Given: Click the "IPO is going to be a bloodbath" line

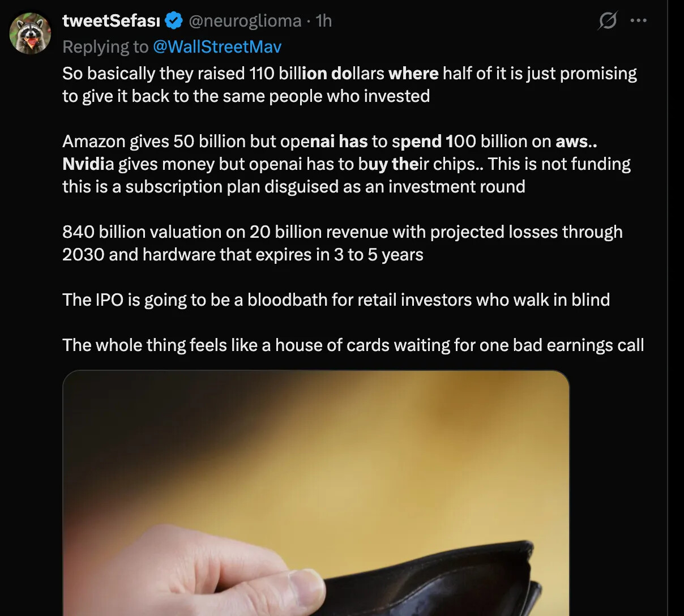Looking at the screenshot, I should pyautogui.click(x=336, y=300).
